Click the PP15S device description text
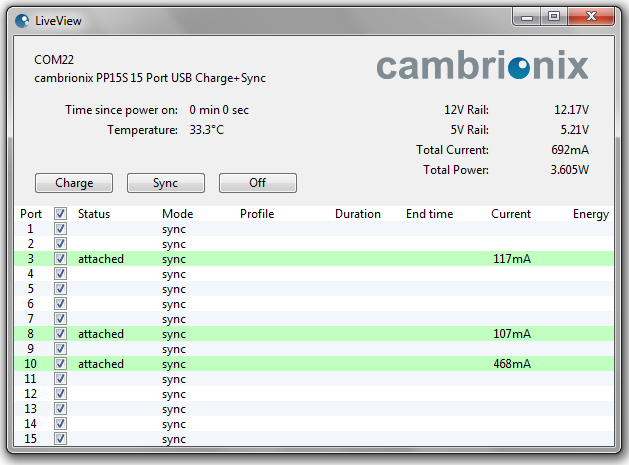This screenshot has width=629, height=465. (x=150, y=78)
